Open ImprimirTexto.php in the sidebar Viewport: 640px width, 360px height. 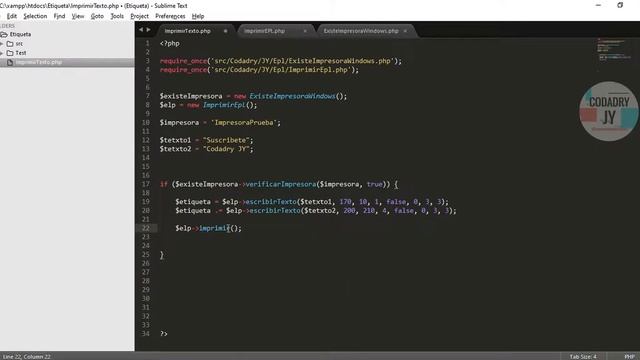coord(39,62)
